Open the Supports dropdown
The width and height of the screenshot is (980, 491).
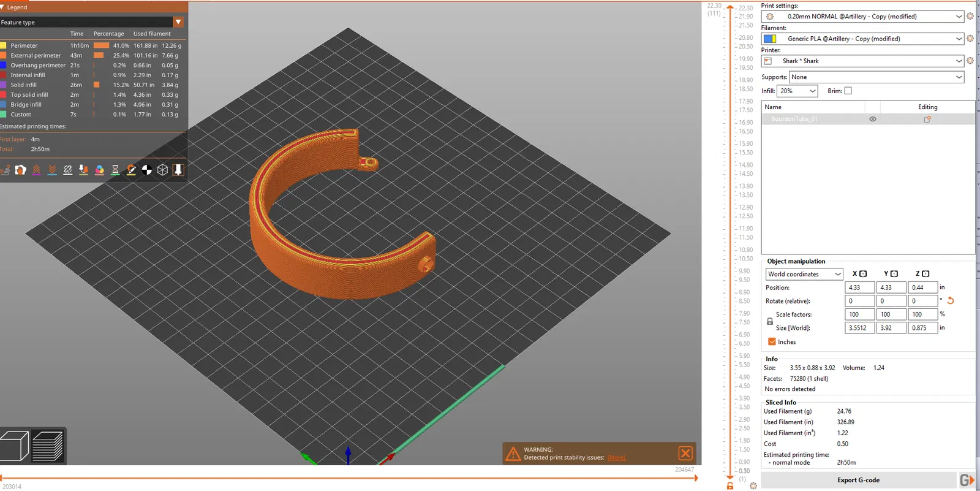coord(876,77)
